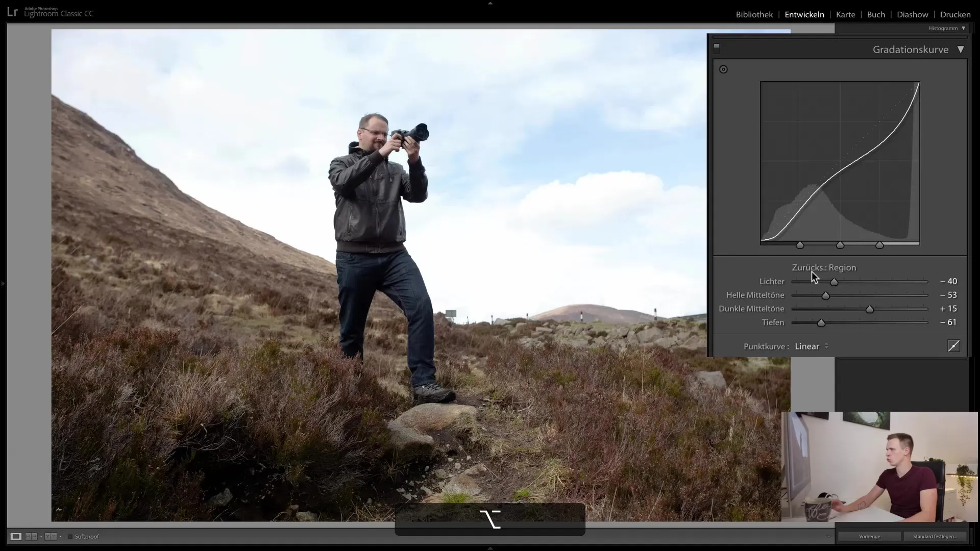Switch to point curve editing icon
This screenshot has height=551, width=980.
point(953,346)
